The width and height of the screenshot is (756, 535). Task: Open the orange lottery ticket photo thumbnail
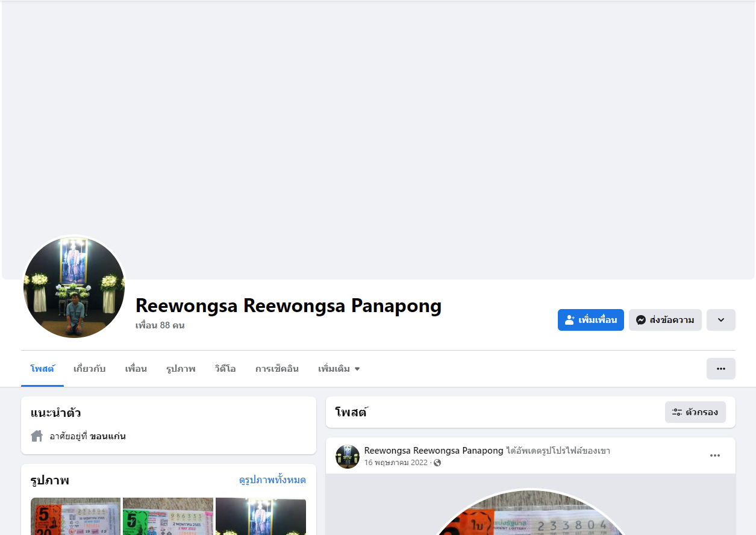click(x=76, y=516)
